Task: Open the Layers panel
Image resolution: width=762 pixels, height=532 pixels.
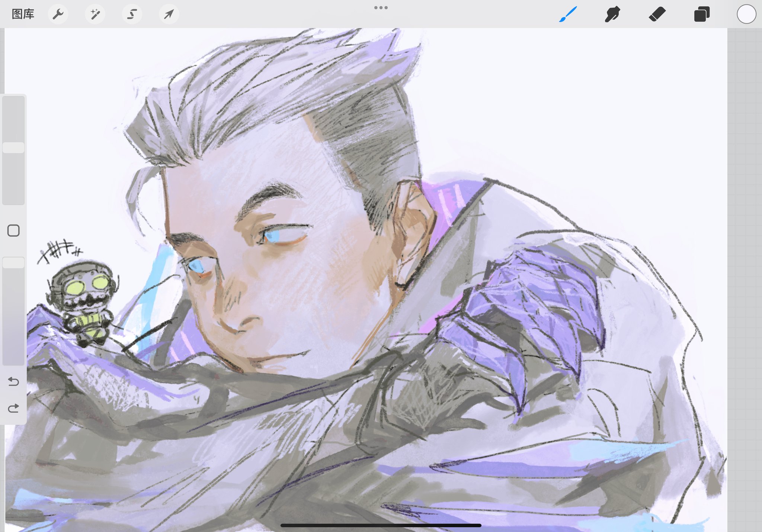Action: (702, 14)
